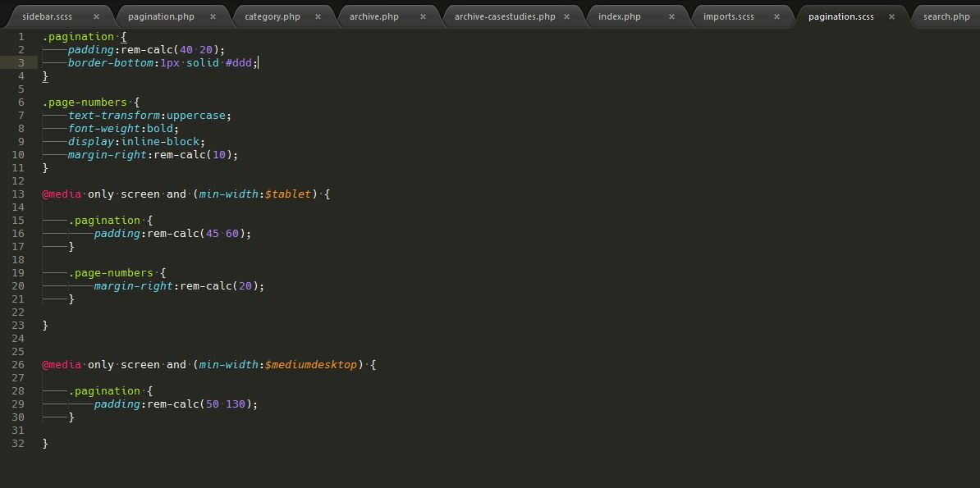Click '@media' keyword on line 13
The height and width of the screenshot is (488, 980).
click(x=62, y=194)
